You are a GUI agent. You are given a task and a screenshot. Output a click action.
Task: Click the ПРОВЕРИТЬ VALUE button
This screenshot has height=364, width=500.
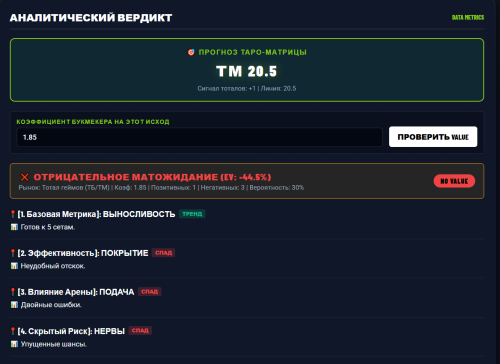tap(433, 137)
